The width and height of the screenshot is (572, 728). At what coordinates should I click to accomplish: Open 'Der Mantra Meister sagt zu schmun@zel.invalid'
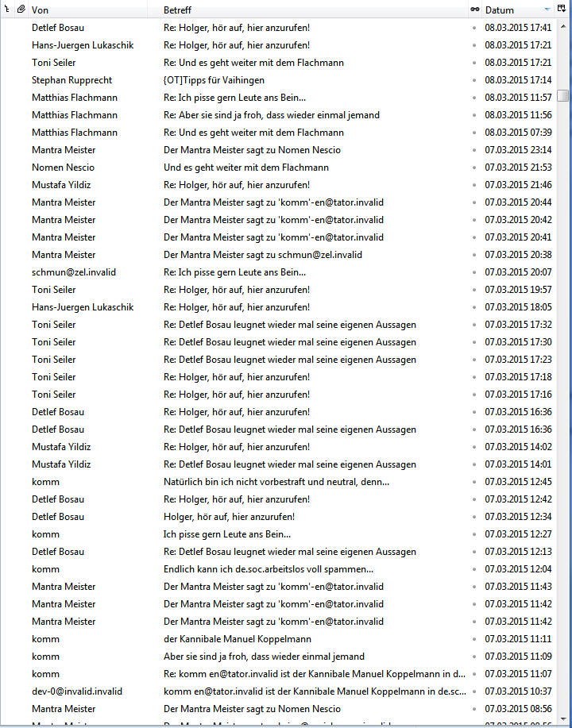262,255
